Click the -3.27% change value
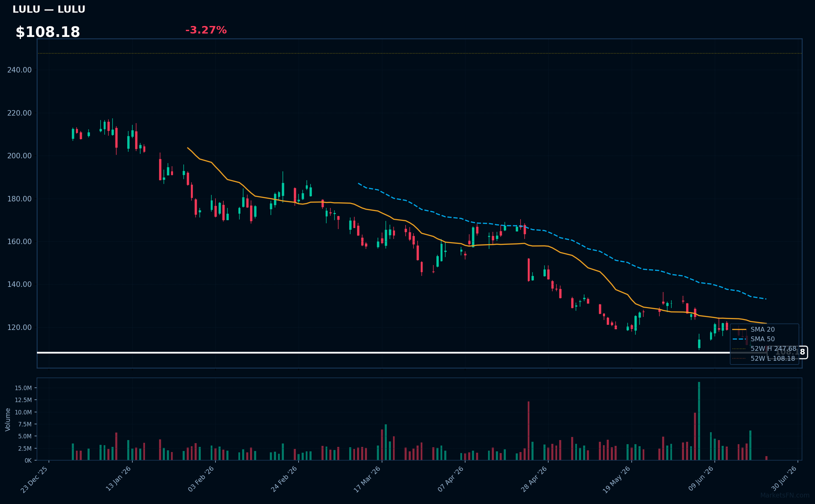The height and width of the screenshot is (504, 815). 206,30
